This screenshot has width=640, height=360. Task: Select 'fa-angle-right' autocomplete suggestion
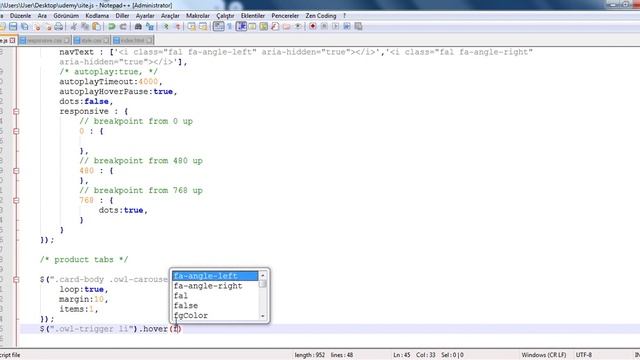[x=215, y=286]
